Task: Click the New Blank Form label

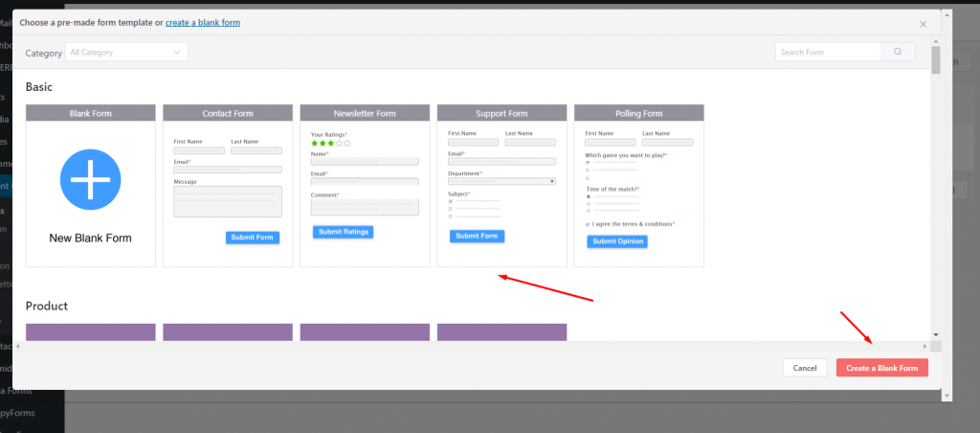Action: pyautogui.click(x=91, y=239)
